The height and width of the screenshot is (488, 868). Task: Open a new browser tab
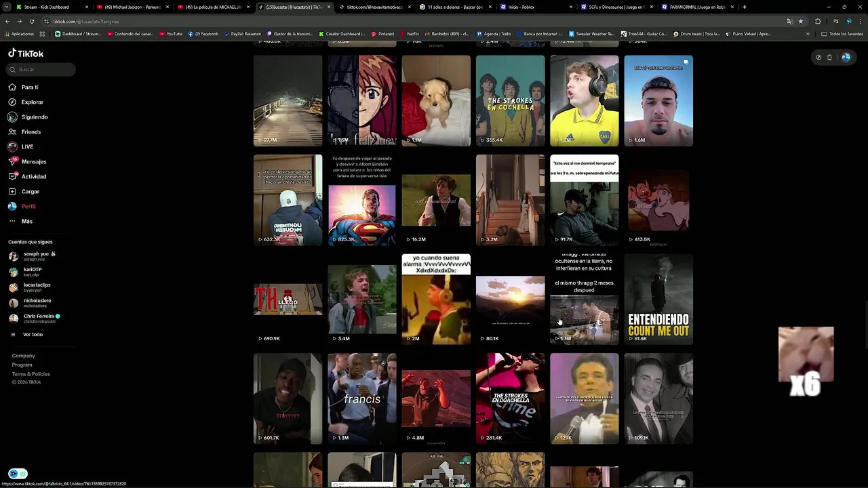click(x=745, y=7)
